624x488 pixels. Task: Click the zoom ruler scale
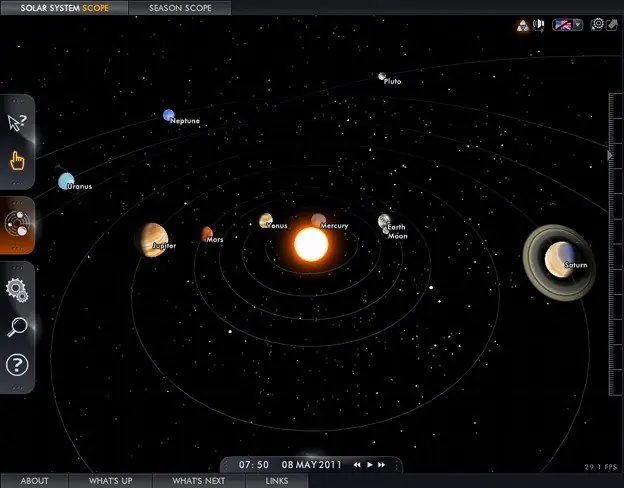(616, 244)
